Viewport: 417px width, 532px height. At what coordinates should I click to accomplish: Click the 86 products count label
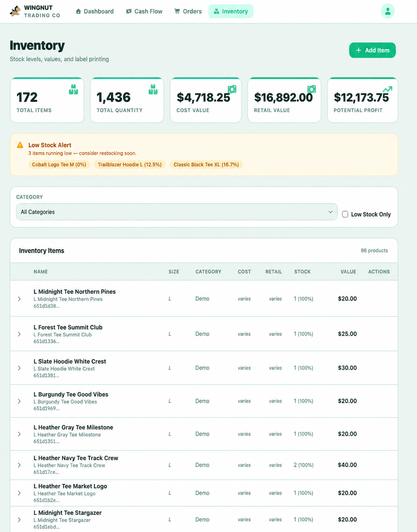click(374, 250)
